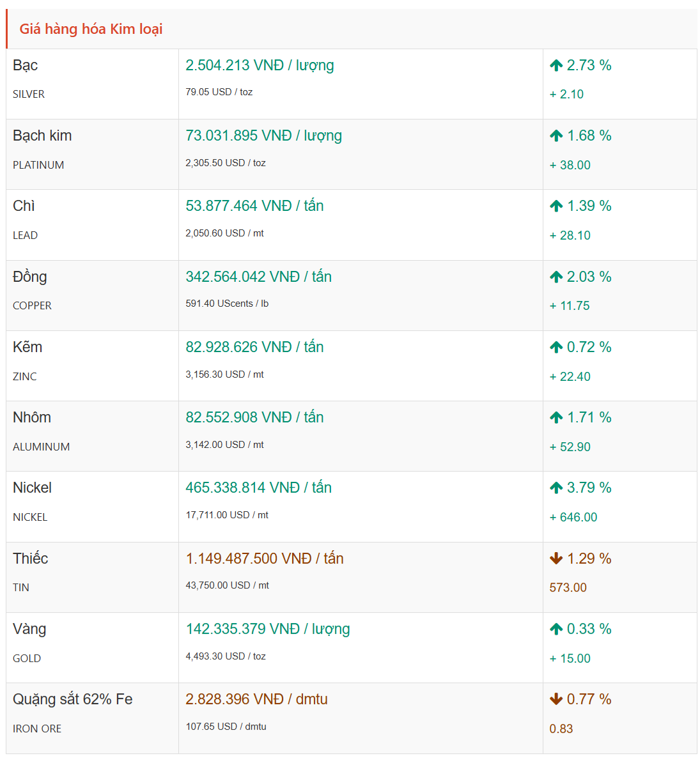Click the up arrow beside Platinum 1.68 %
This screenshot has width=700, height=763.
[x=556, y=135]
